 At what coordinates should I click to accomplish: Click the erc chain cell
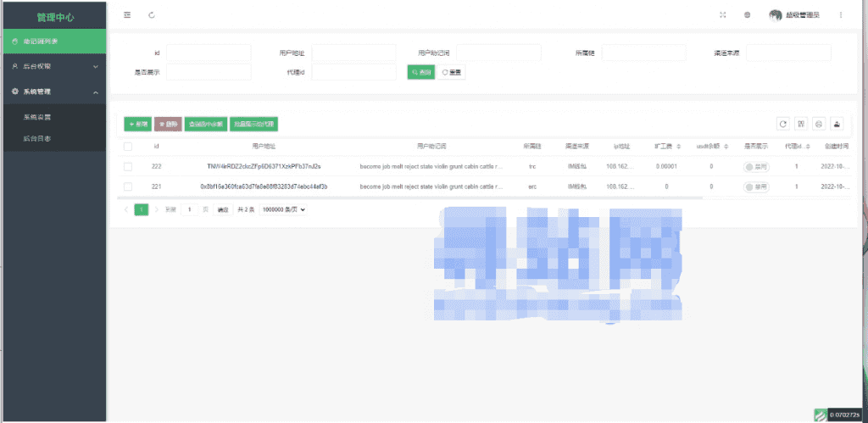(x=532, y=186)
